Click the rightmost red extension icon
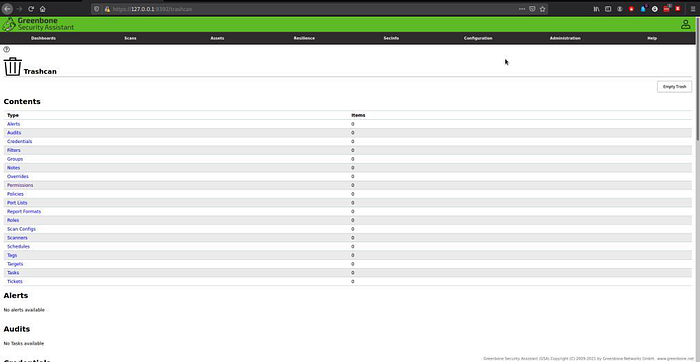This screenshot has height=362, width=700. point(678,9)
